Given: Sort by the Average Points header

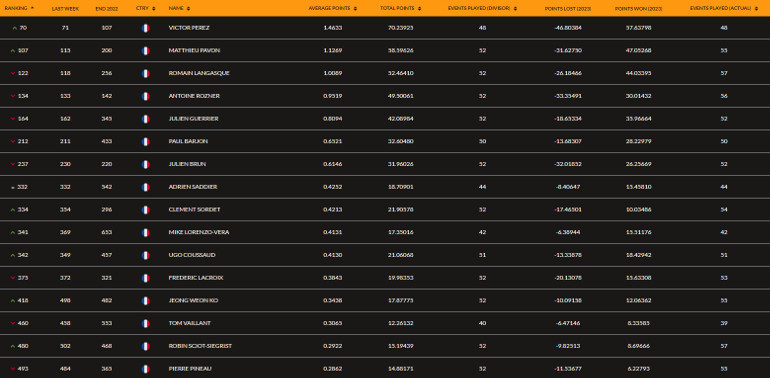Looking at the screenshot, I should click(x=332, y=8).
